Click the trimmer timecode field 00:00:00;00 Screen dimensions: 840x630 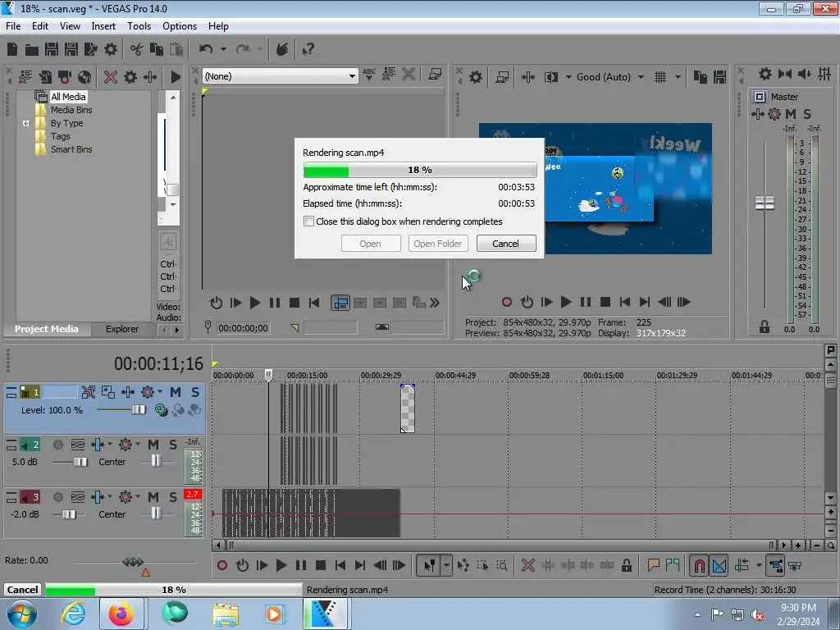[243, 328]
